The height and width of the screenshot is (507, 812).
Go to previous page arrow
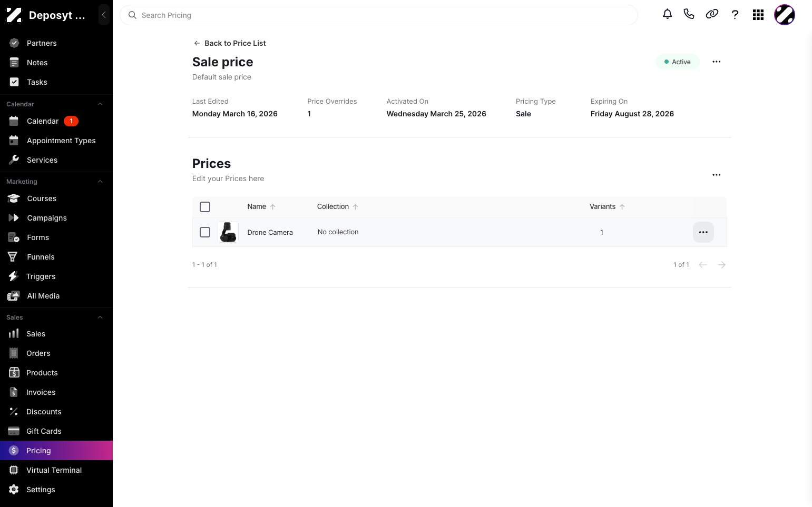pyautogui.click(x=703, y=265)
